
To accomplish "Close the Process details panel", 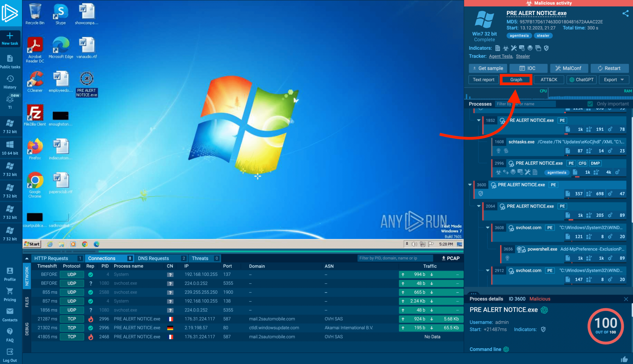I will [x=626, y=299].
